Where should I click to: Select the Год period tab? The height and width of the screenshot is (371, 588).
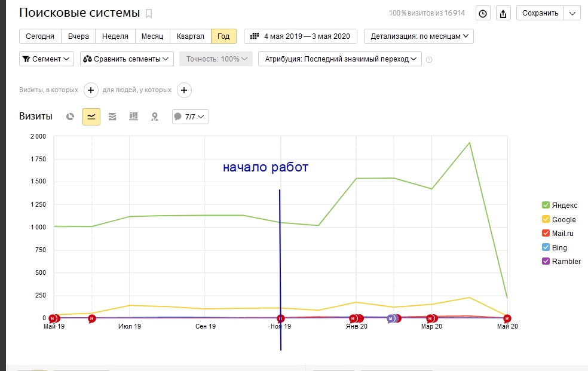tap(223, 36)
